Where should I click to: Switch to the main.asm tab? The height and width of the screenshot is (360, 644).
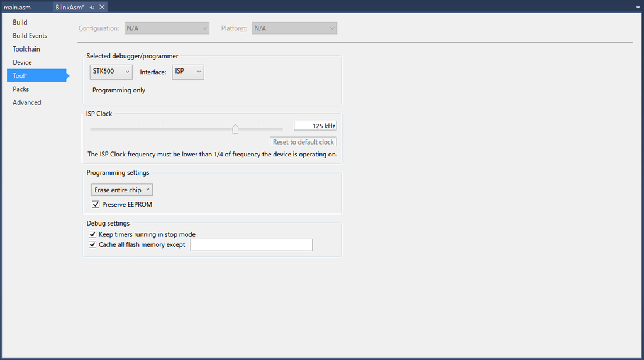17,8
